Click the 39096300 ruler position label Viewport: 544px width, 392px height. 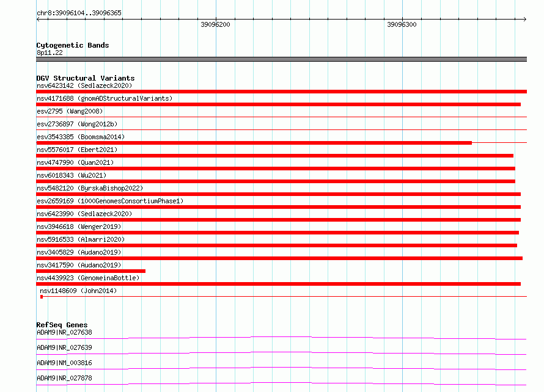click(402, 24)
